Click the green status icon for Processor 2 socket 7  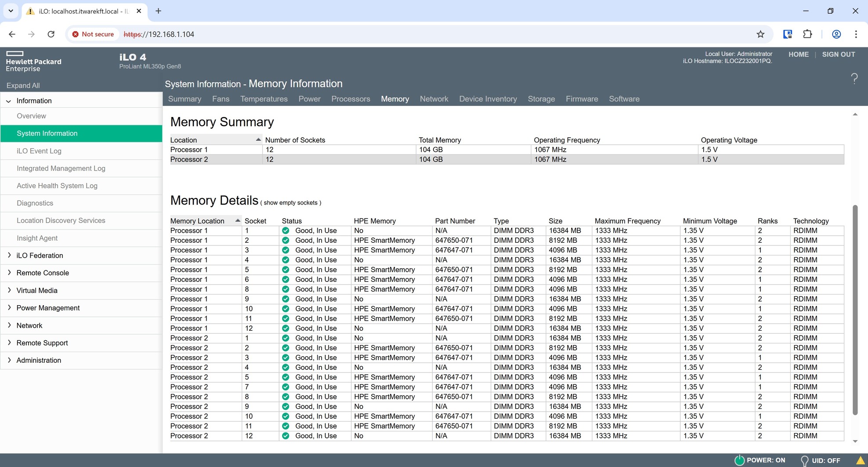(x=286, y=387)
